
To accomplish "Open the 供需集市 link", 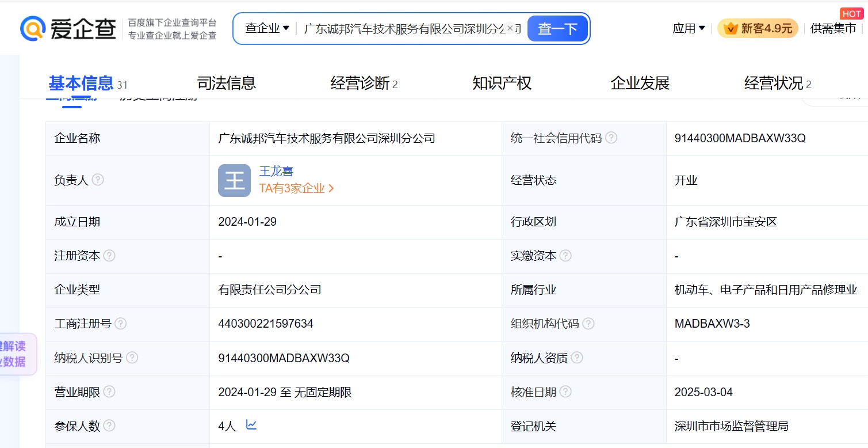I will click(x=833, y=28).
